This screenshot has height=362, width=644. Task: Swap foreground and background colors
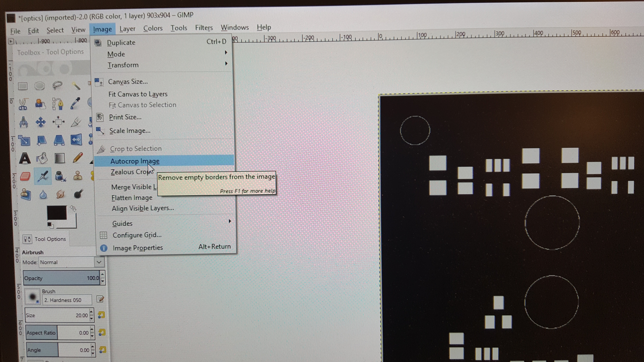coord(73,208)
